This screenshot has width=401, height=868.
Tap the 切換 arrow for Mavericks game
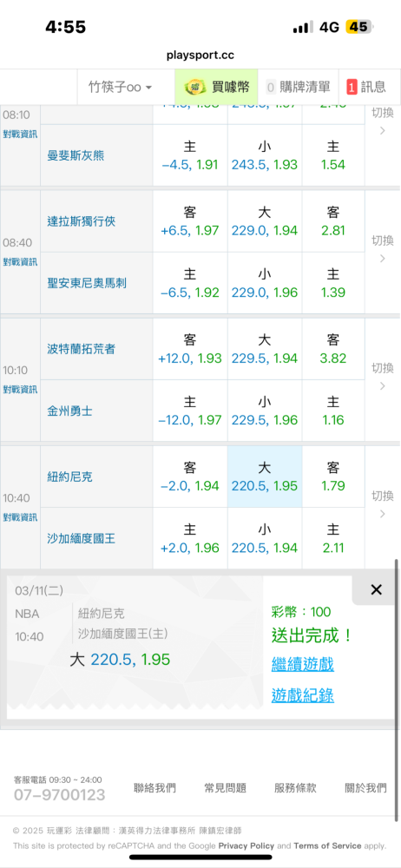(x=382, y=249)
